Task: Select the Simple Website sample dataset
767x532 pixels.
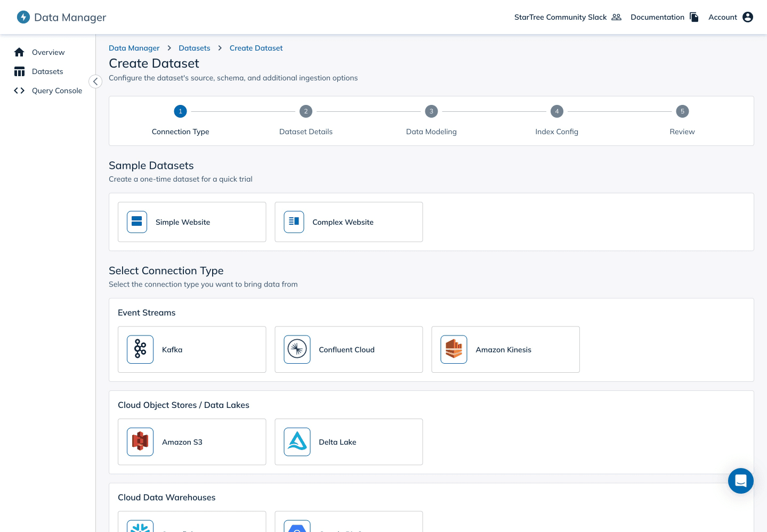Action: [x=191, y=222]
